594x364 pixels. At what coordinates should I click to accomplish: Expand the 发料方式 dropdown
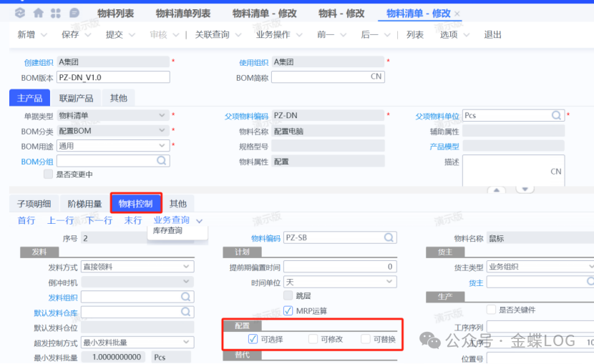coord(185,267)
